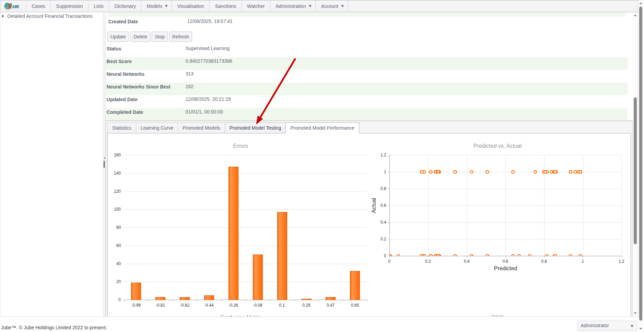This screenshot has height=332, width=644.
Task: Open the Dictionary menu item
Action: [125, 6]
